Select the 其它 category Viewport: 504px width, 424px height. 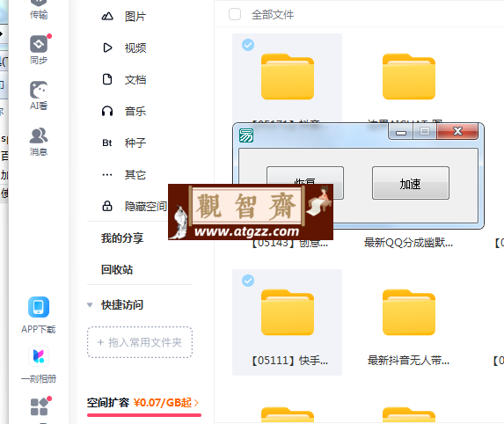(135, 175)
